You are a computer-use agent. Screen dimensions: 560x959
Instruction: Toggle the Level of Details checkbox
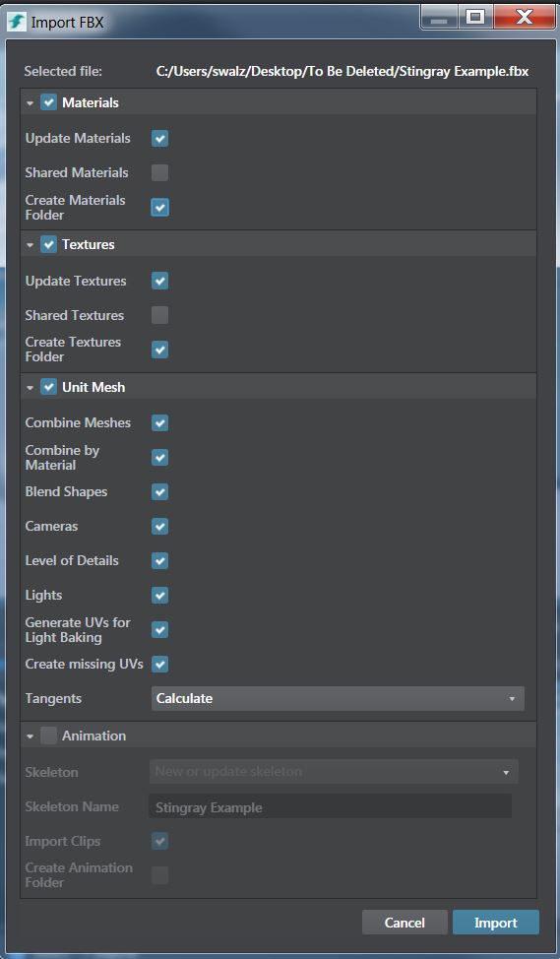[x=159, y=560]
